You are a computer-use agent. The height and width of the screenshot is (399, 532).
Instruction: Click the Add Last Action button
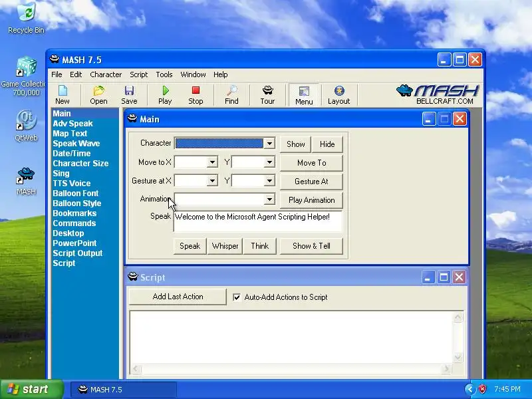coord(178,297)
